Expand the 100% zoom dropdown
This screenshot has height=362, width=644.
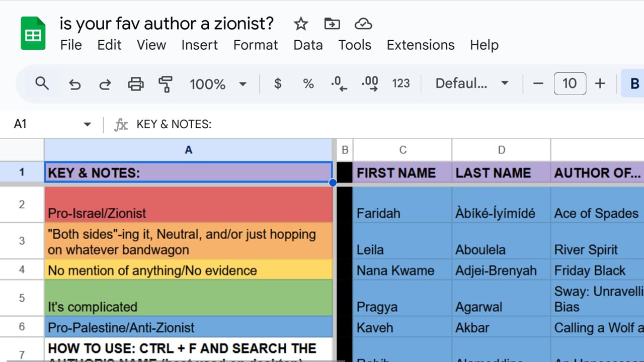pyautogui.click(x=218, y=84)
